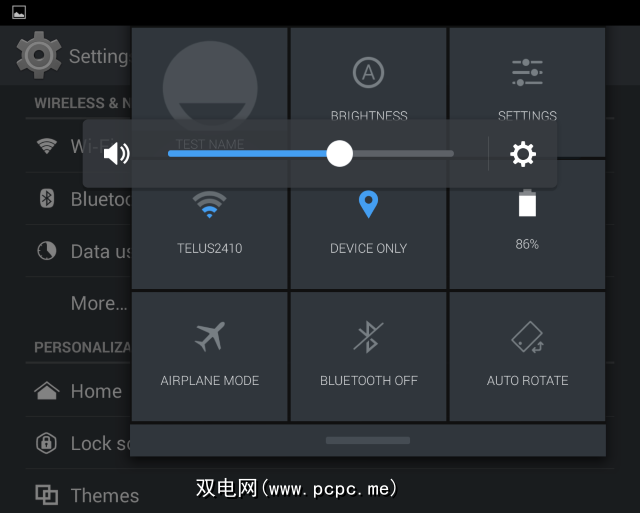Screen dimensions: 640x513
Task: Expand TELUS2410 Wi-Fi tile
Action: pyautogui.click(x=209, y=238)
